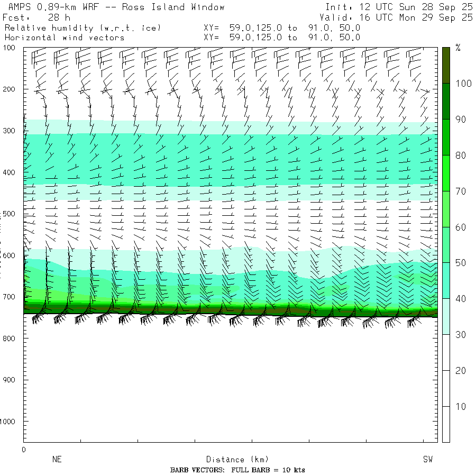Click the colorbar value label 50
This screenshot has height=476, width=476.
click(461, 263)
